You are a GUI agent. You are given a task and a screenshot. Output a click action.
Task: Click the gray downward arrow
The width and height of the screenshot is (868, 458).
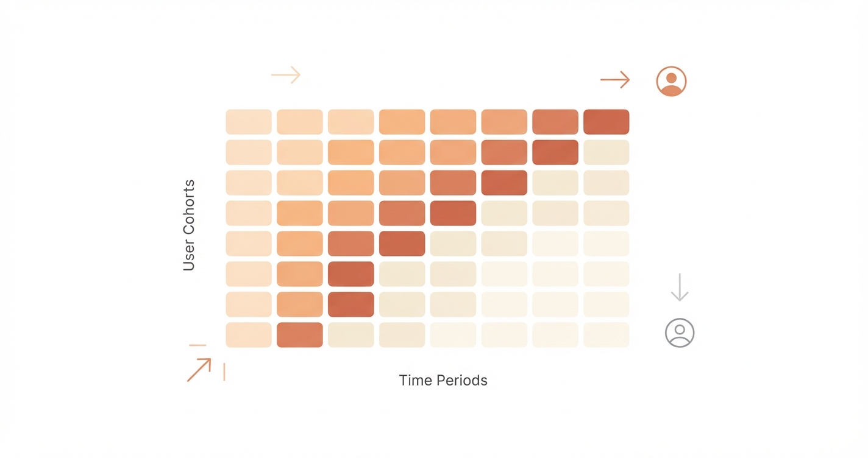tap(679, 287)
